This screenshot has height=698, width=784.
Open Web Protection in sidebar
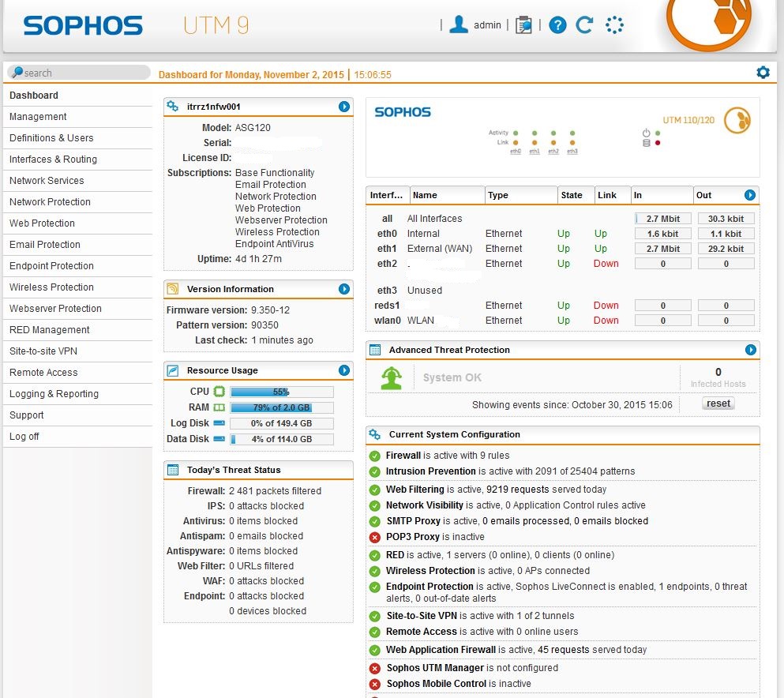tap(77, 223)
